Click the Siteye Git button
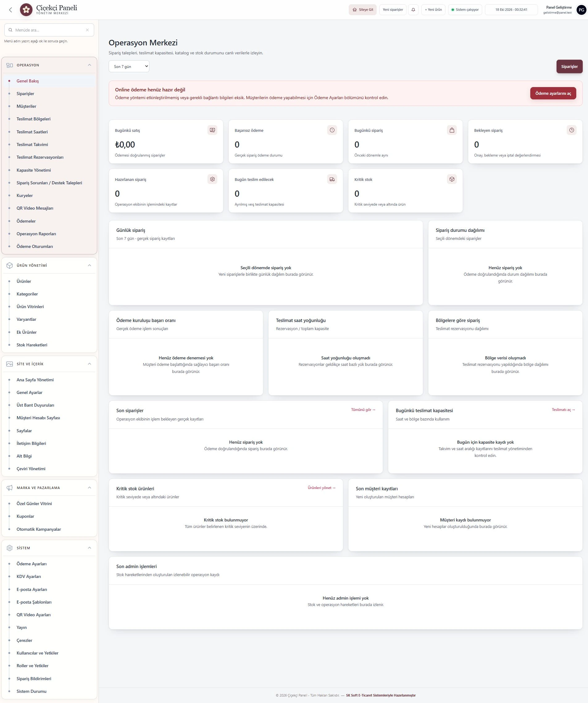 pos(363,10)
